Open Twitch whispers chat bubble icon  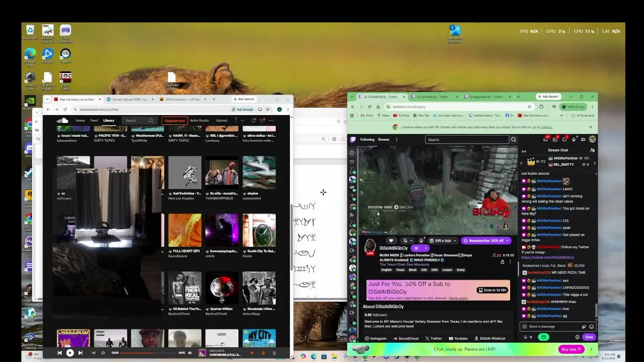tap(565, 139)
